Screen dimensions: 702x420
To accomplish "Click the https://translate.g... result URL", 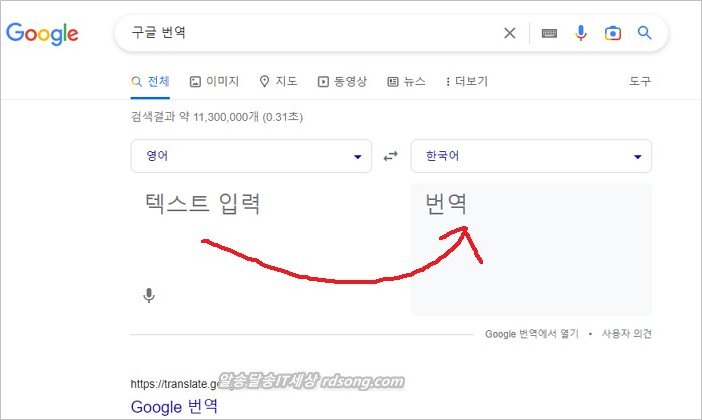I will click(175, 384).
